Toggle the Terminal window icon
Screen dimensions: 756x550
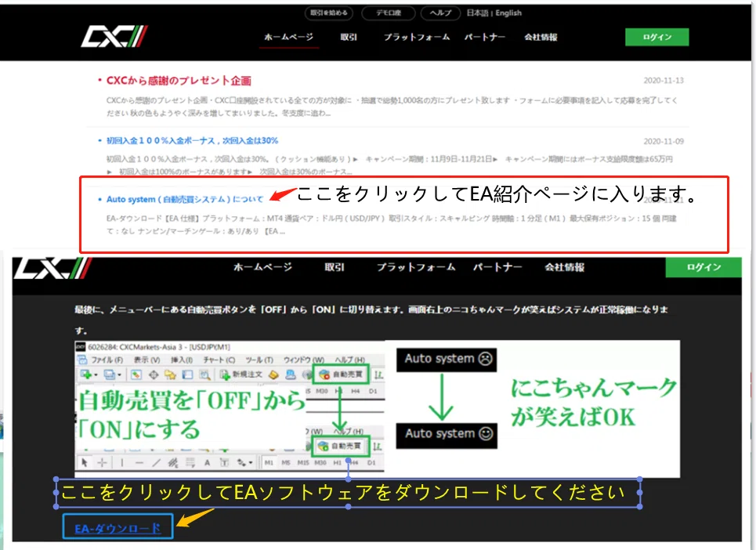[x=187, y=375]
